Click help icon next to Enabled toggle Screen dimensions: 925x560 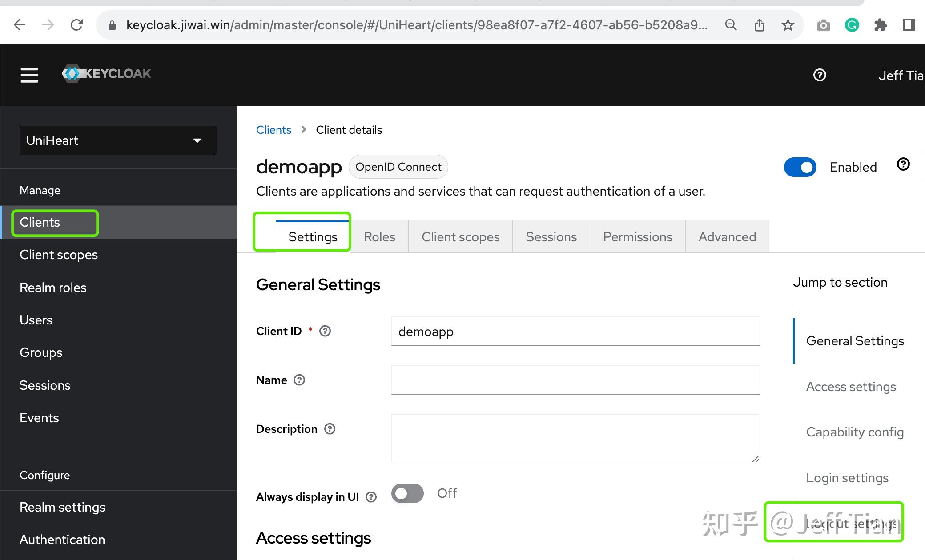903,164
